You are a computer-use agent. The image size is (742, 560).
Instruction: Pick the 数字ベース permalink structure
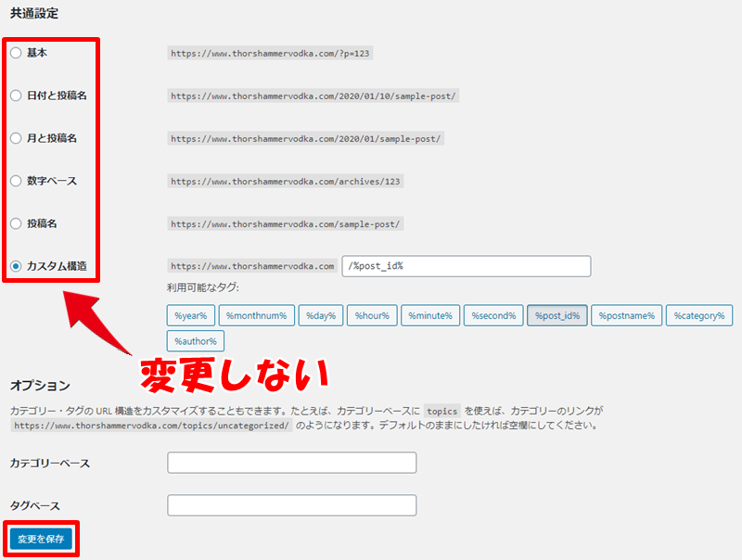pos(16,181)
